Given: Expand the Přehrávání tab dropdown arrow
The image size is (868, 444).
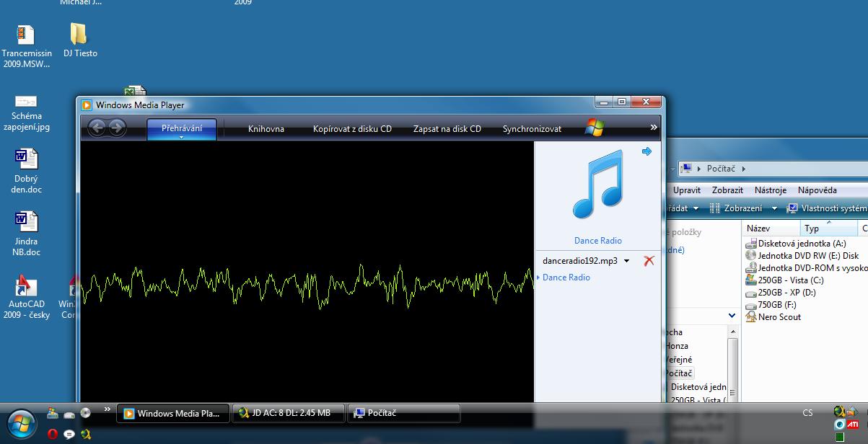Looking at the screenshot, I should click(x=182, y=137).
